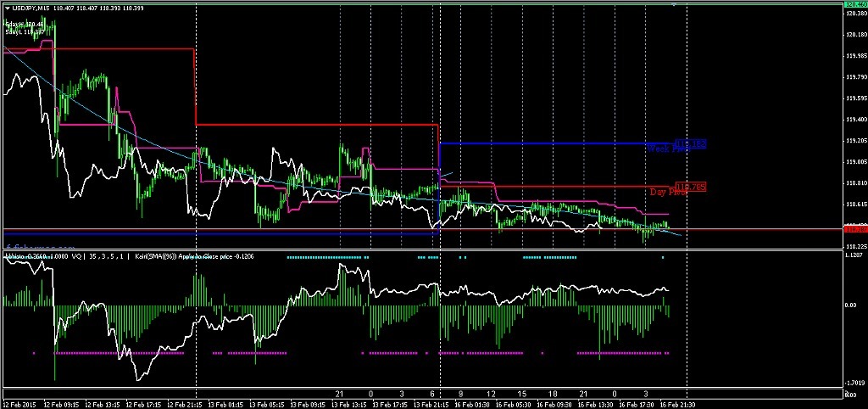The width and height of the screenshot is (868, 409).
Task: Click the 119.790 price axis label
Action: pos(855,77)
